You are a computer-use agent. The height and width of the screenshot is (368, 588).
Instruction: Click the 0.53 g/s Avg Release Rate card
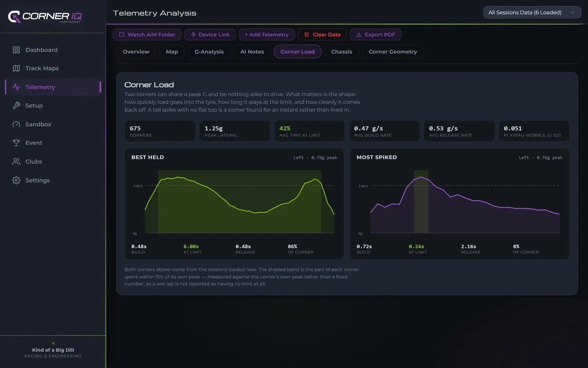(x=459, y=131)
